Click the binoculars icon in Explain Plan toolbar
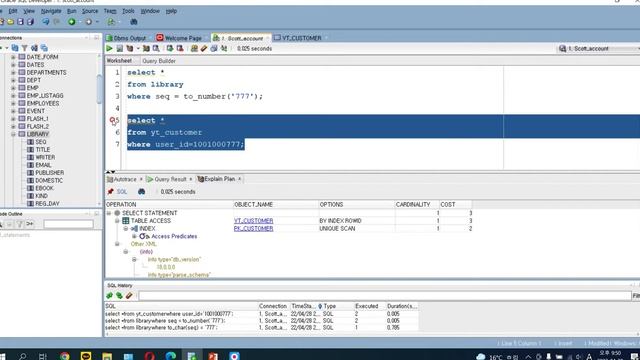 tap(141, 191)
